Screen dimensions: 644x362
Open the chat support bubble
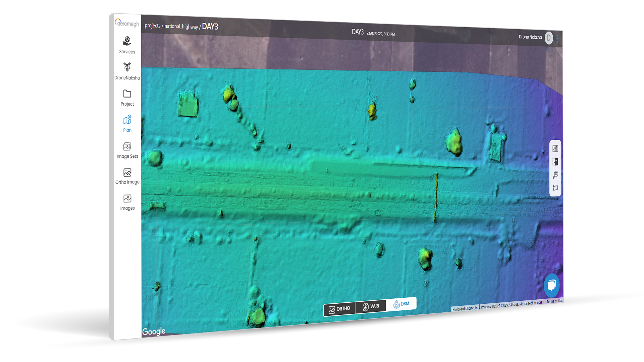tap(552, 285)
